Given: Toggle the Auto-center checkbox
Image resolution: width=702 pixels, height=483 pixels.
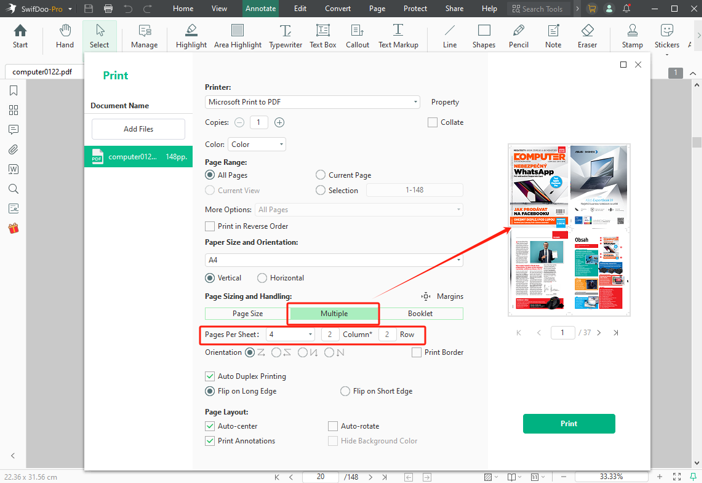Looking at the screenshot, I should [210, 426].
